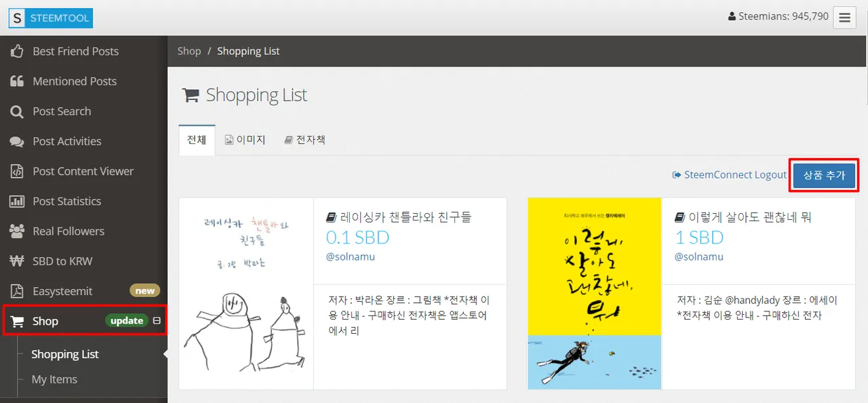Click the book icon beside 이렇게 살아도 괜찮네 뭐
This screenshot has width=868, height=403.
[679, 218]
